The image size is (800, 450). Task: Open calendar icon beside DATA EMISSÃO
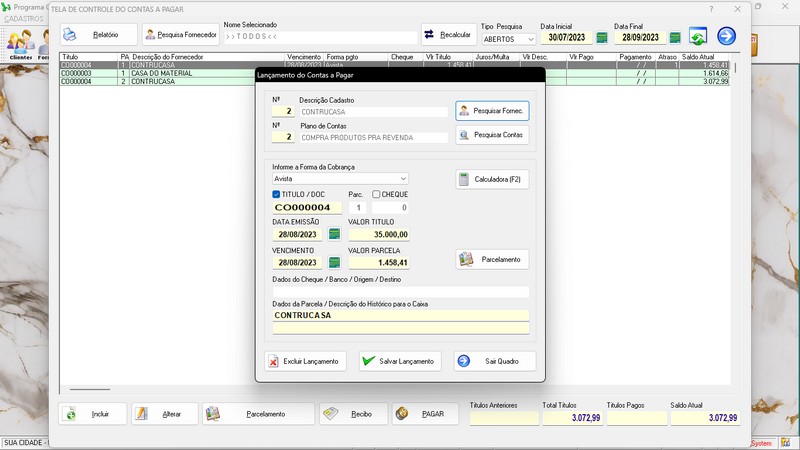click(x=334, y=234)
